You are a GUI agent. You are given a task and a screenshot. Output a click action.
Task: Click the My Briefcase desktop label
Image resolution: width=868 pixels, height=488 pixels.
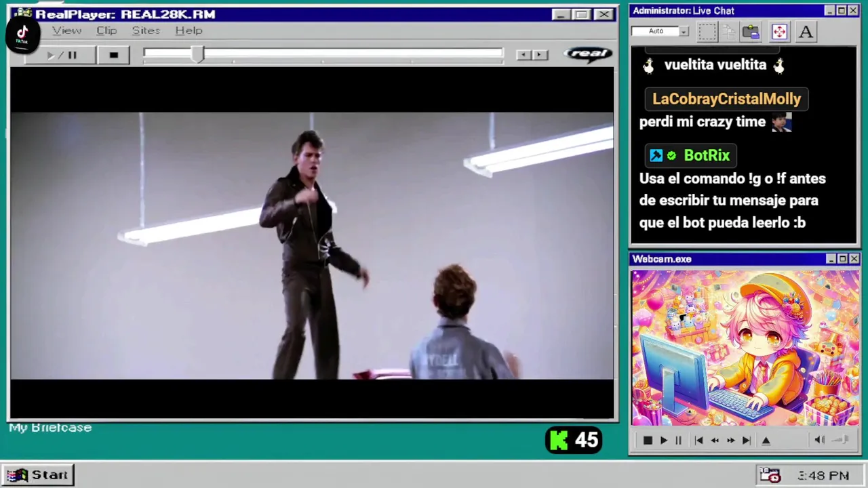(x=50, y=428)
